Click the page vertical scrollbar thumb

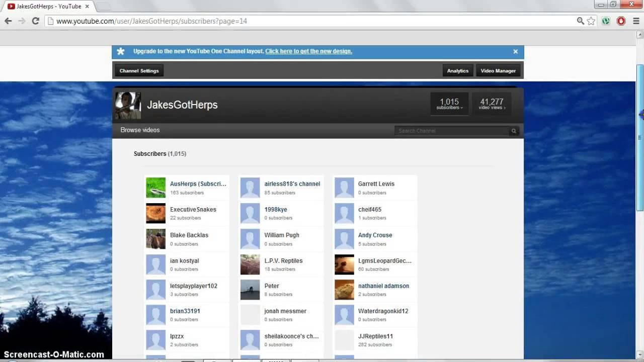tap(640, 138)
